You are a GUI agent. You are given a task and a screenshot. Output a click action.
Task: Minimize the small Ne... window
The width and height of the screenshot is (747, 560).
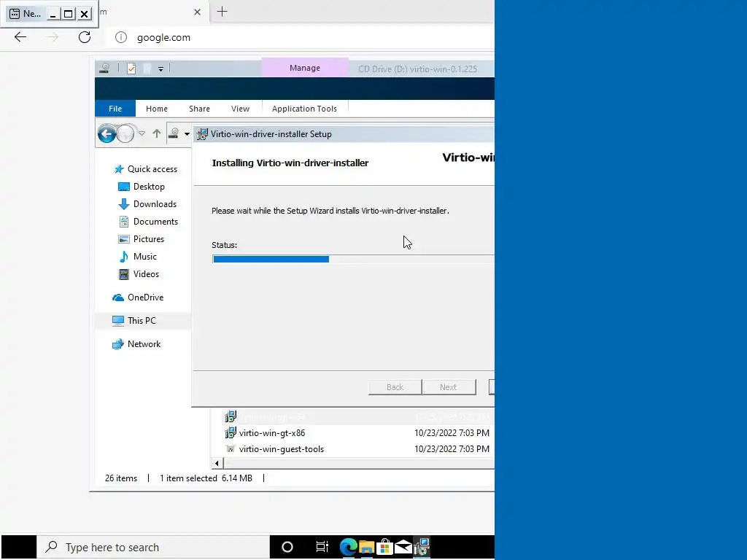53,14
